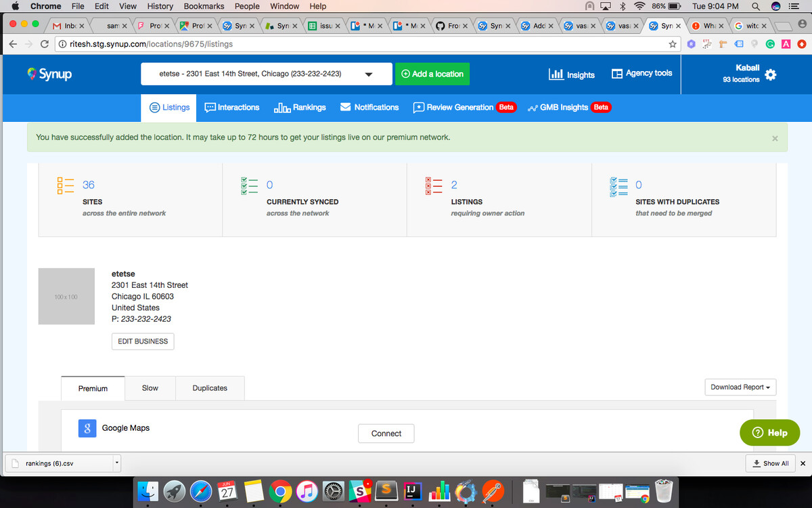
Task: Connect the Google Maps listing
Action: [386, 433]
